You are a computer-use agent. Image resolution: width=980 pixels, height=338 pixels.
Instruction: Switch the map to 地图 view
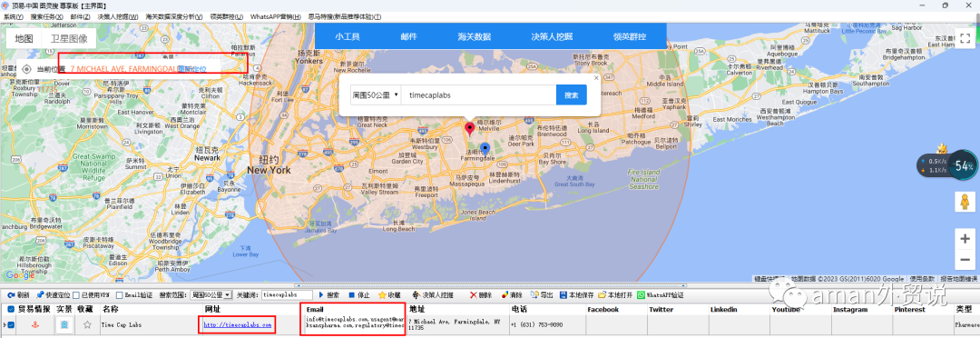[24, 38]
